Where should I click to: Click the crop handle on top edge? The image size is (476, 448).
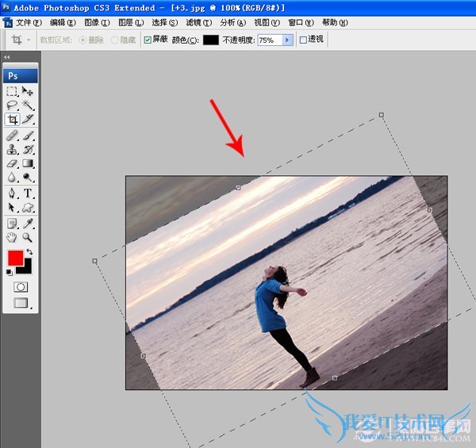[x=238, y=188]
